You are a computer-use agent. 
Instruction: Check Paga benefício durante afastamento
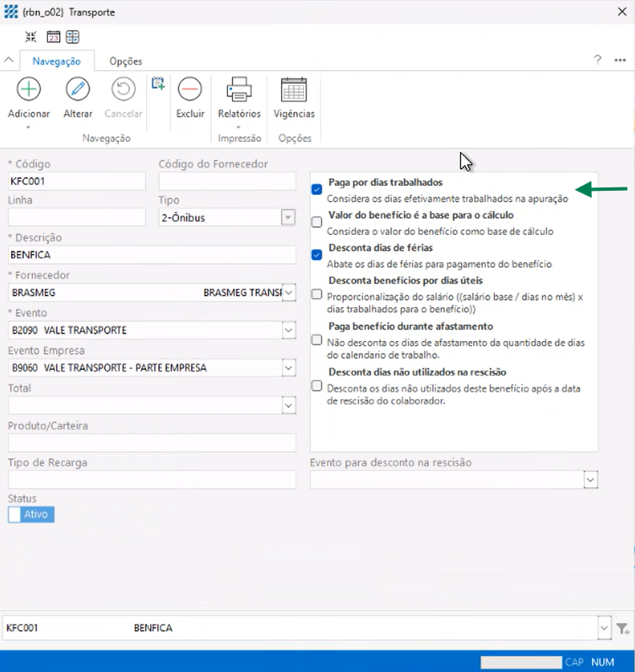point(317,340)
